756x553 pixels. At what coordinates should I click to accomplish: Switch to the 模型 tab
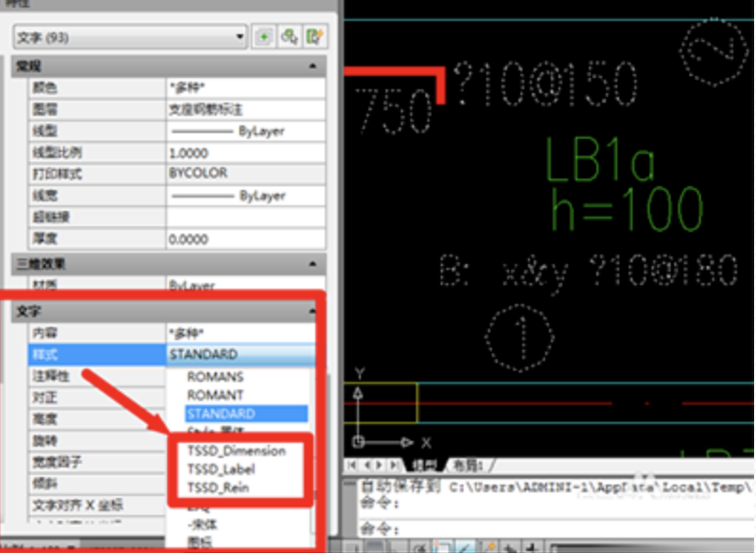coord(425,466)
